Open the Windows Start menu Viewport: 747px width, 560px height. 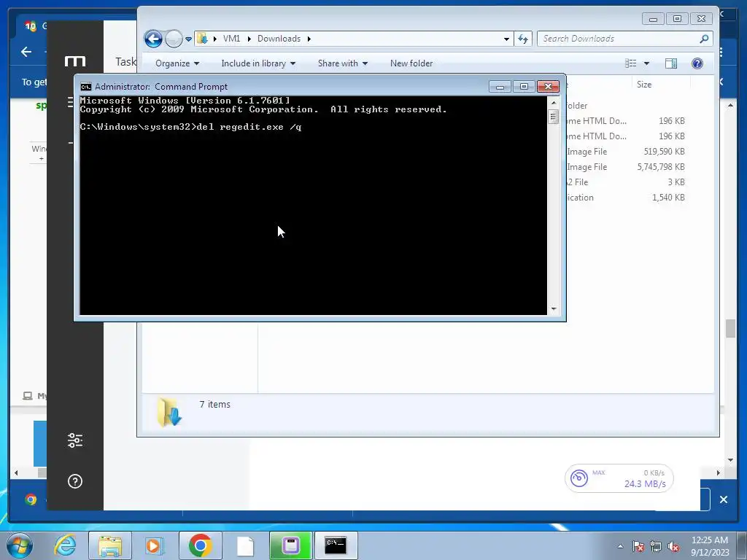[x=20, y=545]
